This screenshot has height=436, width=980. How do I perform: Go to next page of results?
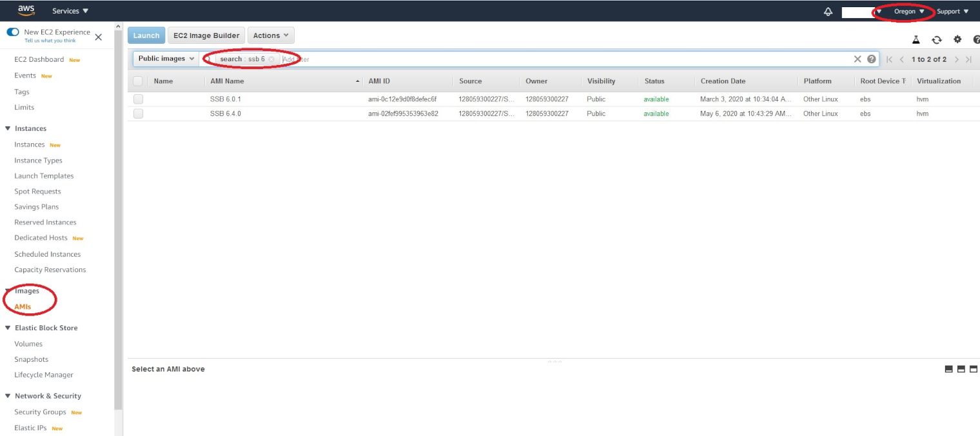pos(957,59)
